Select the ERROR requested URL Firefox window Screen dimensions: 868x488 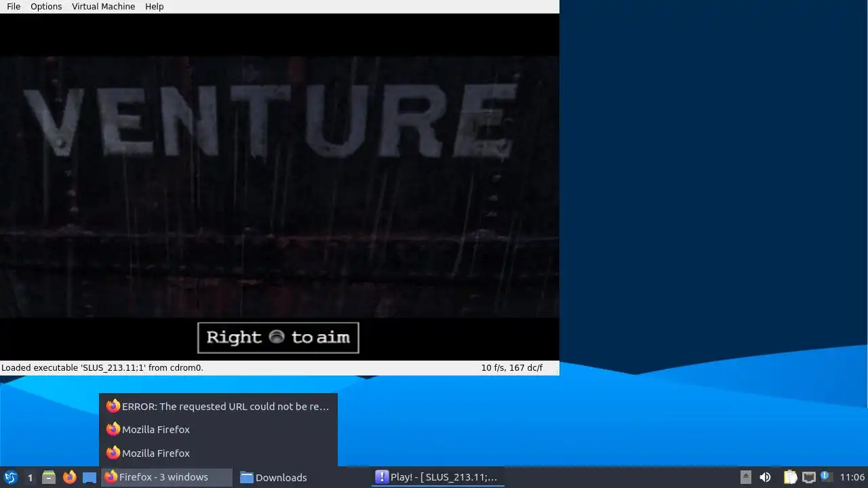(x=218, y=406)
